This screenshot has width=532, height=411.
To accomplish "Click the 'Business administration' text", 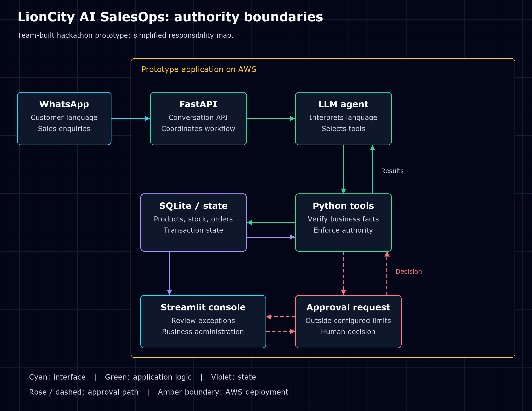I will (203, 332).
